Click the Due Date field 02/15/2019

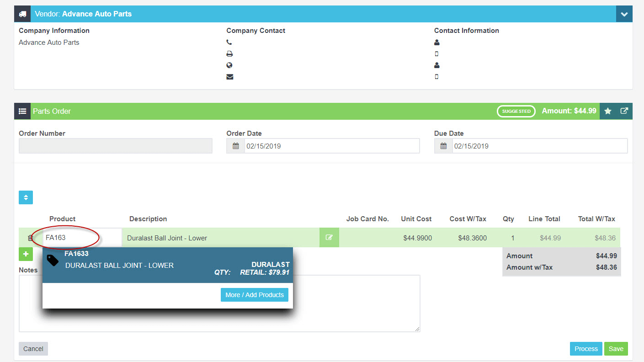[x=540, y=146]
